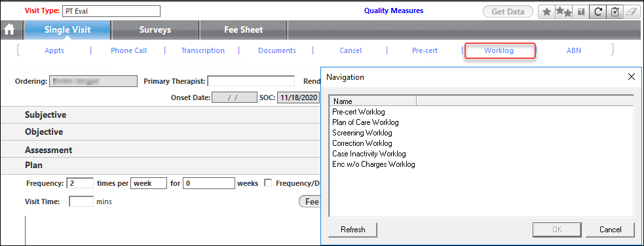Click the double star icon
This screenshot has width=644, height=246.
(x=563, y=12)
